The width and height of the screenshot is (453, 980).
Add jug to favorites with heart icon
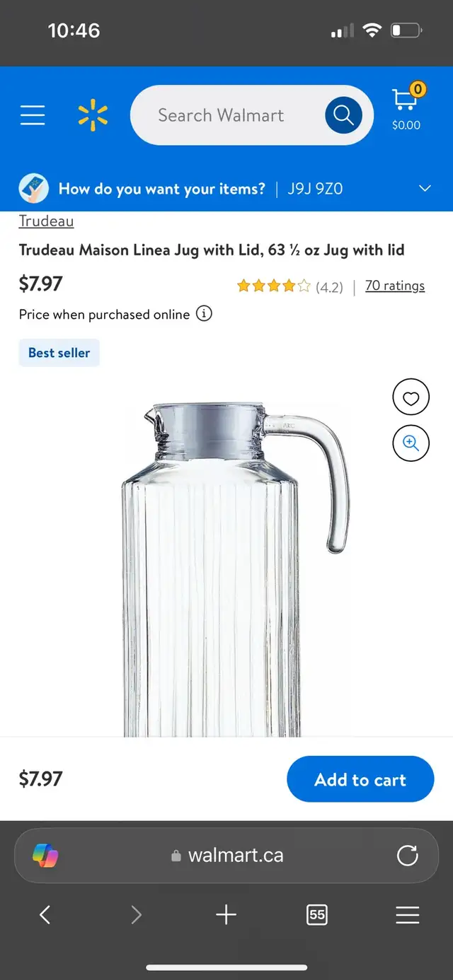point(411,398)
